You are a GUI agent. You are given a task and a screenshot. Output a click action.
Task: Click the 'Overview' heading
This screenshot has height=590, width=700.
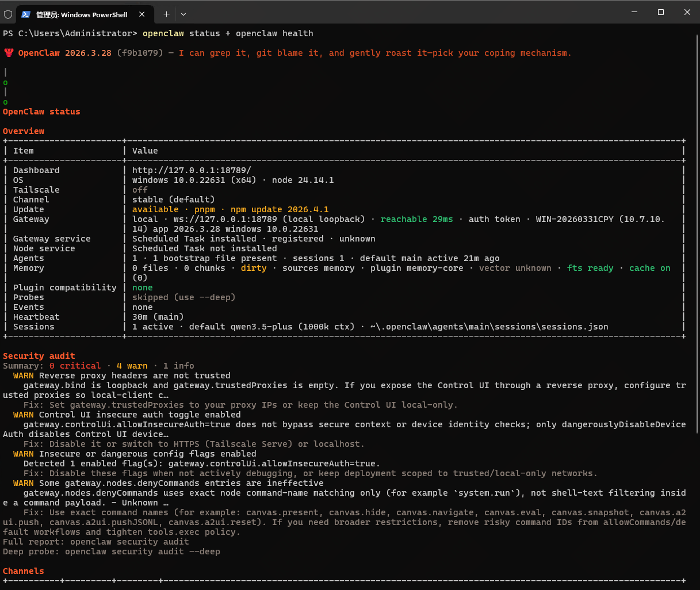24,131
